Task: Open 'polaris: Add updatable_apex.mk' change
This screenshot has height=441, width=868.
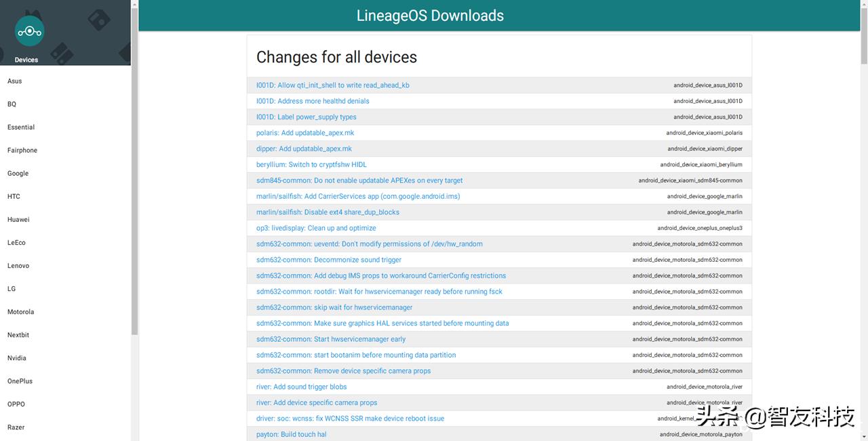Action: click(305, 133)
